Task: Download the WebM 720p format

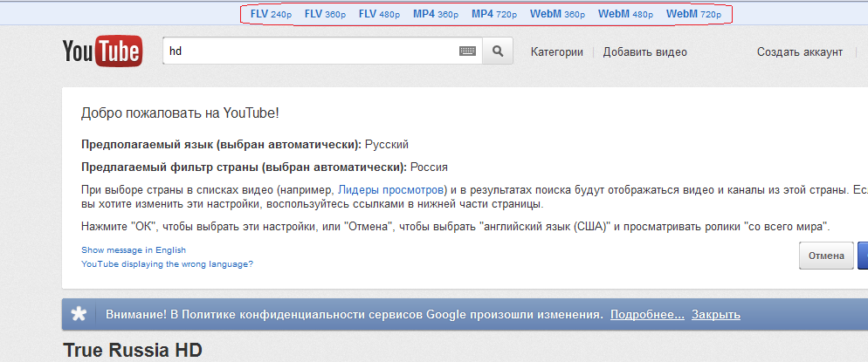Action: (693, 14)
